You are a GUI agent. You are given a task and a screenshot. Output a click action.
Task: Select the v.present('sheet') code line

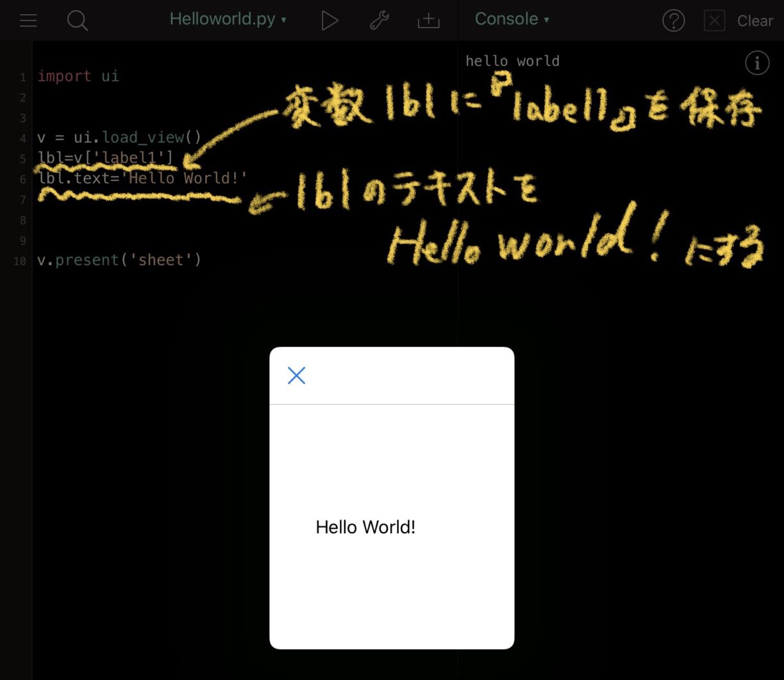coord(119,259)
